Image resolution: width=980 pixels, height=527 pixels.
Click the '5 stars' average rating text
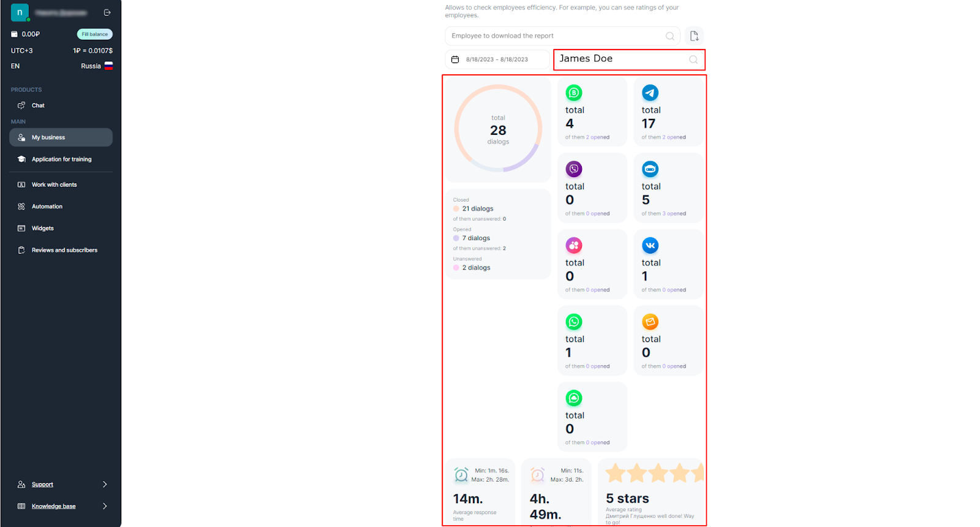[x=627, y=499]
